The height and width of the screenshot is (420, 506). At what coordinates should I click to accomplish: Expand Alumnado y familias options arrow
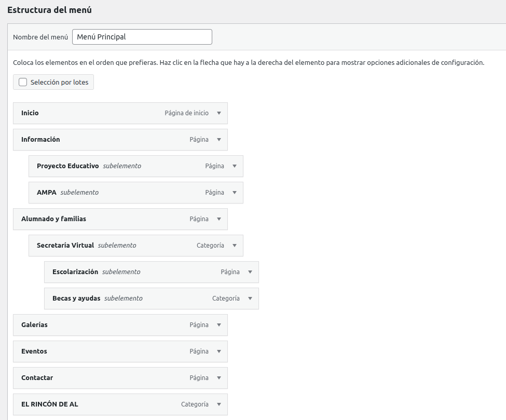tap(219, 219)
